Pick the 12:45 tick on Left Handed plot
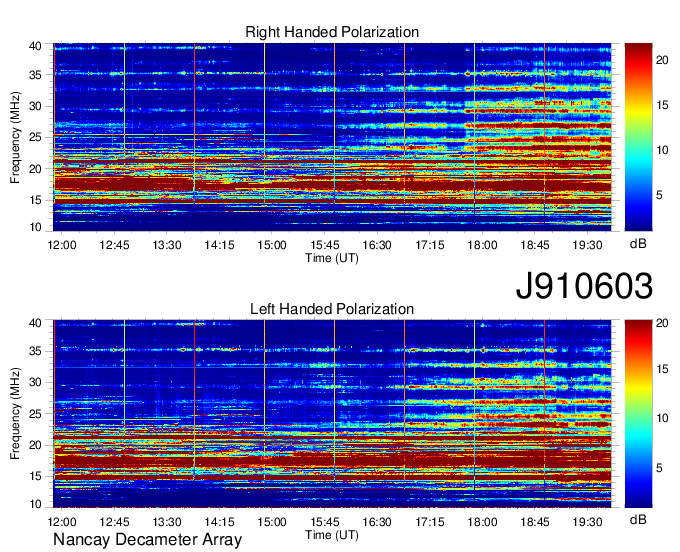Image resolution: width=680 pixels, height=552 pixels. tap(114, 522)
